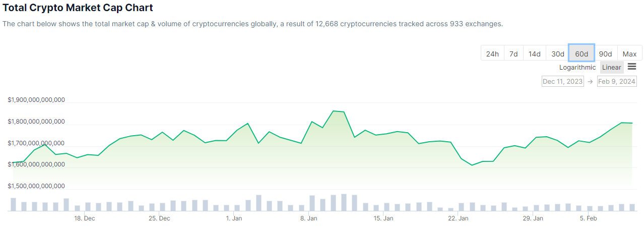Open the chart hamburger menu icon
The height and width of the screenshot is (228, 644).
pos(632,67)
